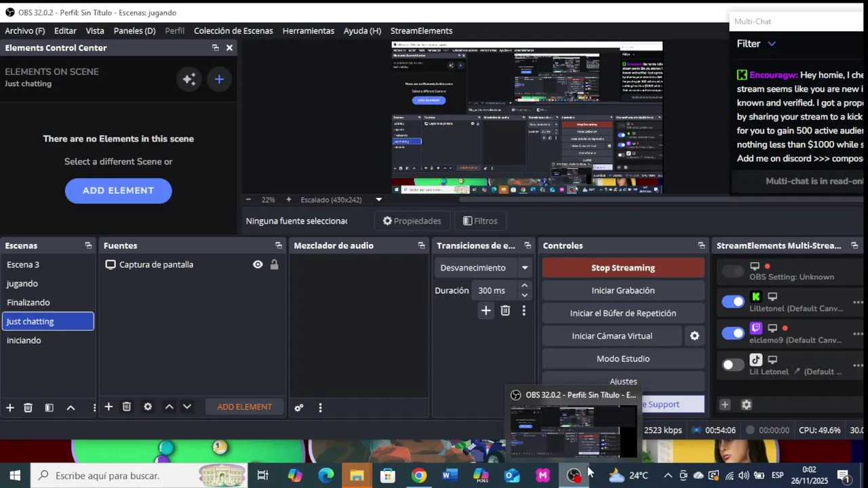Pop out the Escenas dock

point(88,245)
